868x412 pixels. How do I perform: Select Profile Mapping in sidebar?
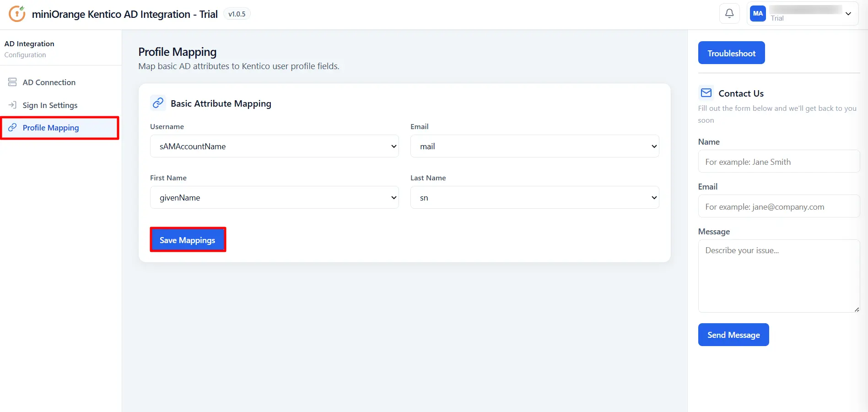point(60,128)
